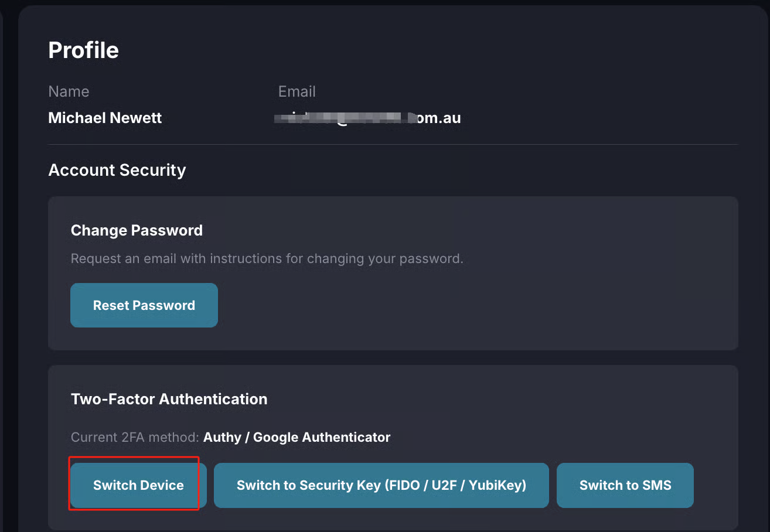This screenshot has width=770, height=532.
Task: Click the password email instructions text
Action: pos(267,258)
